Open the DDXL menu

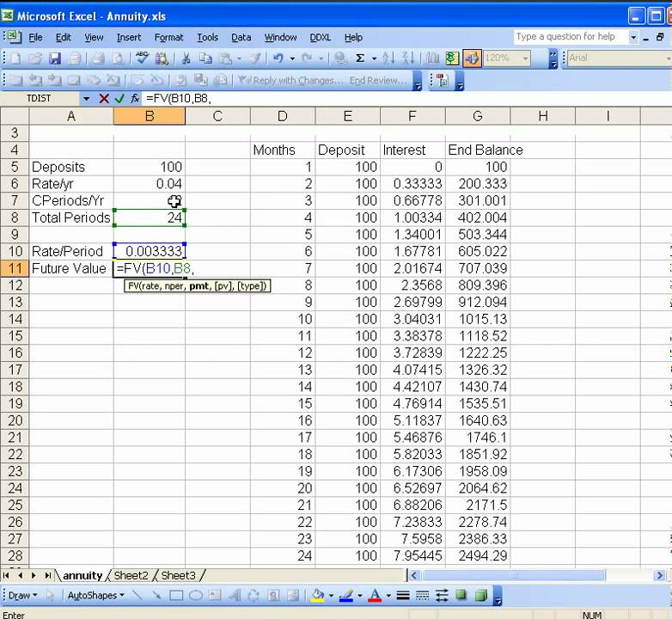[x=321, y=38]
